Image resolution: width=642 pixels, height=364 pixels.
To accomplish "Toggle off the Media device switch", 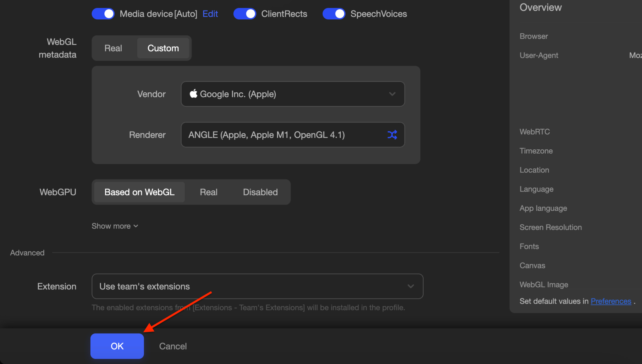I will coord(103,13).
